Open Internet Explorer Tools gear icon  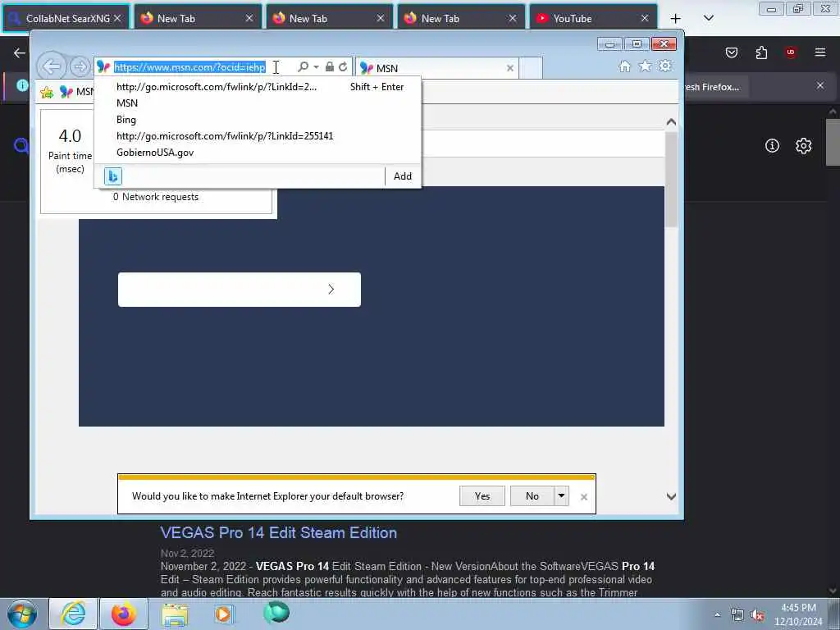click(x=664, y=66)
